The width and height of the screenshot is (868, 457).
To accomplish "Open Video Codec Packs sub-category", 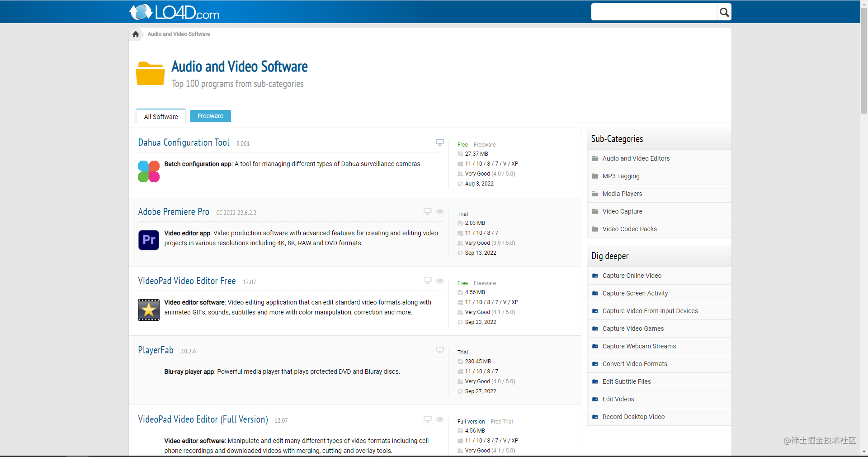I will [629, 229].
